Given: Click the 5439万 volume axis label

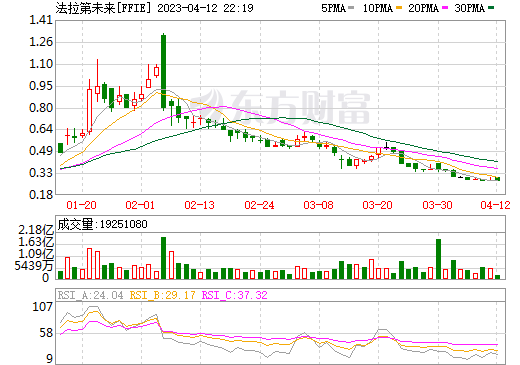Looking at the screenshot, I should (x=34, y=266).
